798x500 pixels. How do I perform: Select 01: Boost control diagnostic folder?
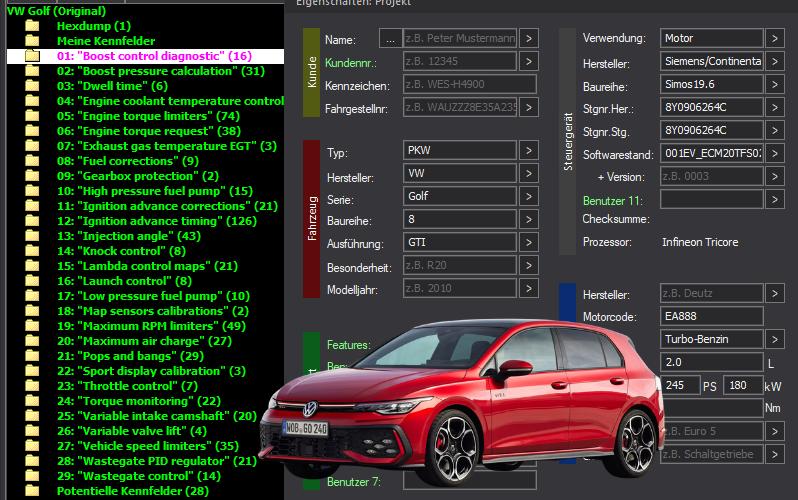coord(154,56)
